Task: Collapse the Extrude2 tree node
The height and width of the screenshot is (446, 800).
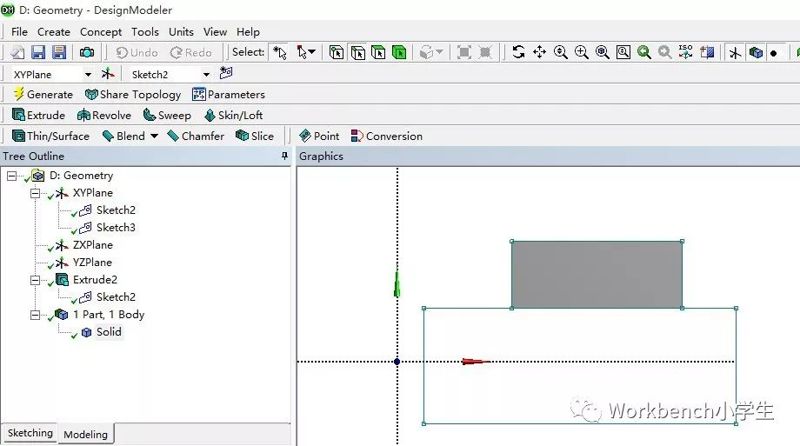Action: (35, 280)
